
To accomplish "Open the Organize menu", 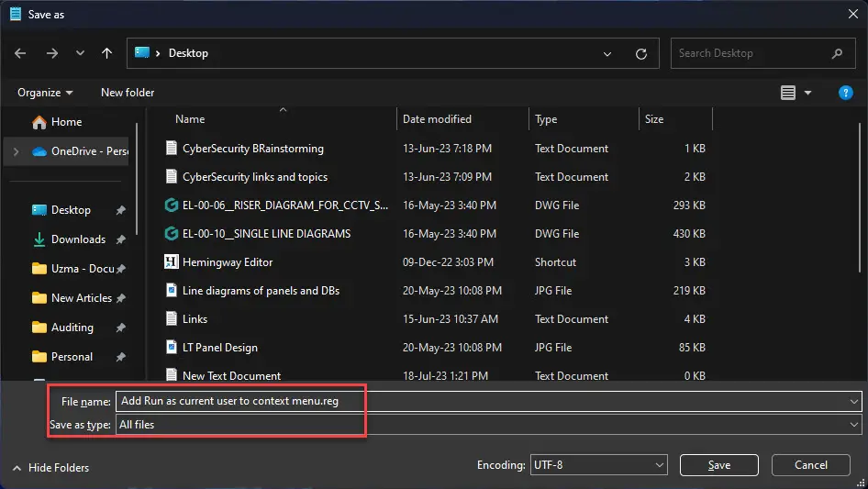I will (45, 93).
